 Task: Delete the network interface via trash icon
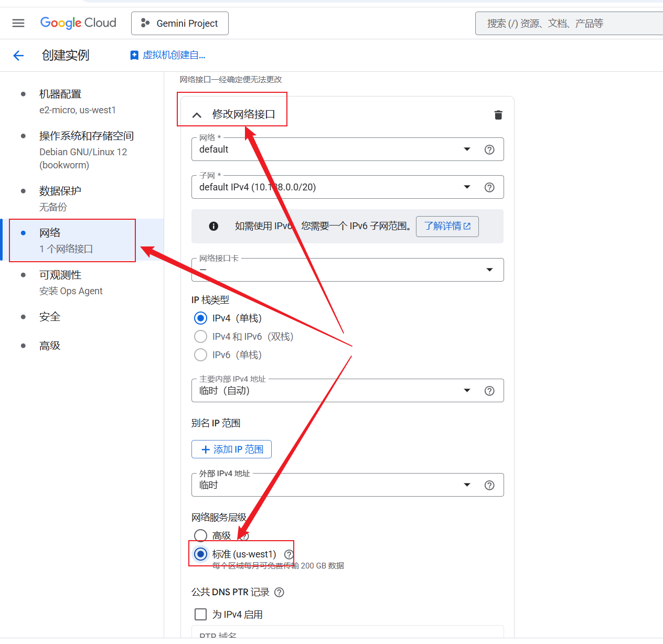498,114
